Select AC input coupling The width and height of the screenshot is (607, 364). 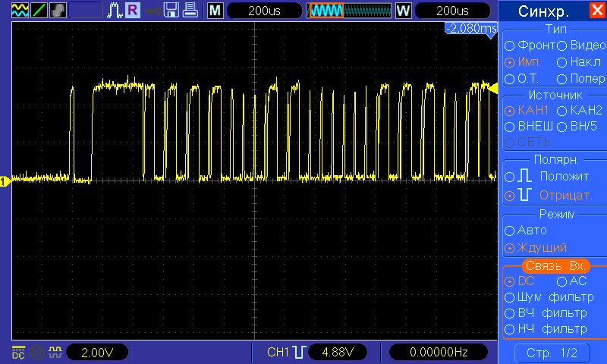572,281
